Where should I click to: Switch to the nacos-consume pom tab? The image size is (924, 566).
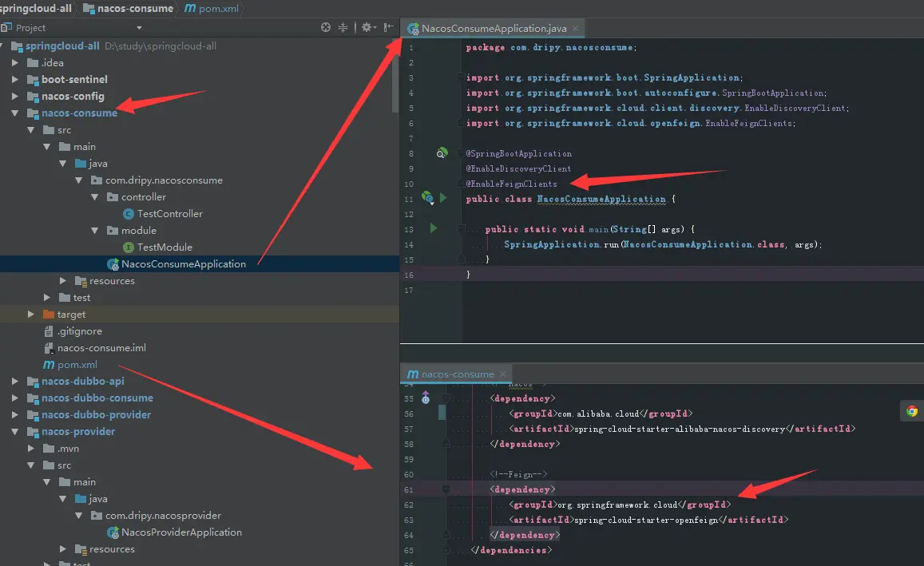pos(458,374)
